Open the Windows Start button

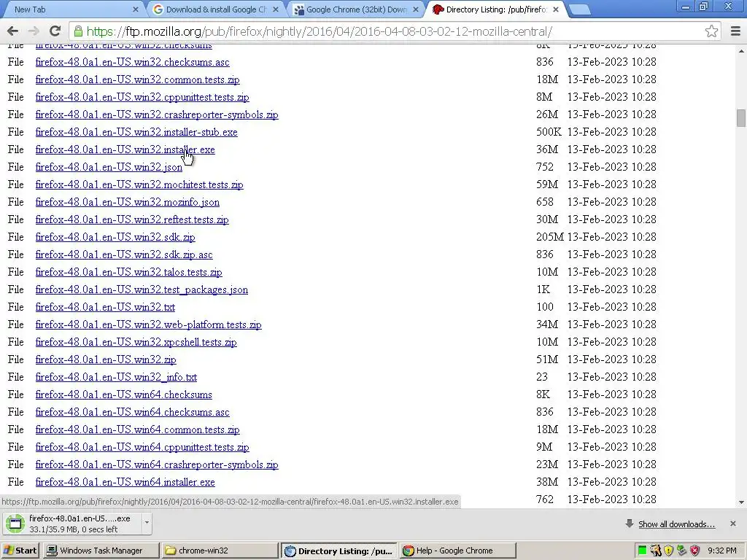(20, 551)
